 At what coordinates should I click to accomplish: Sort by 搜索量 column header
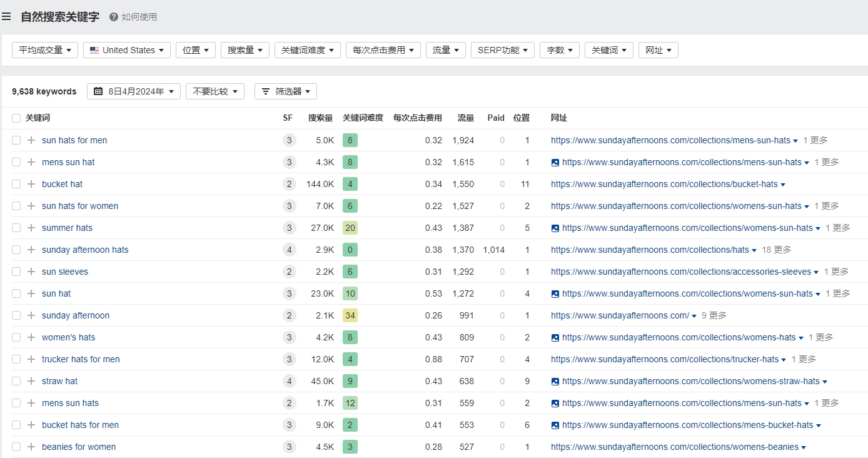320,118
